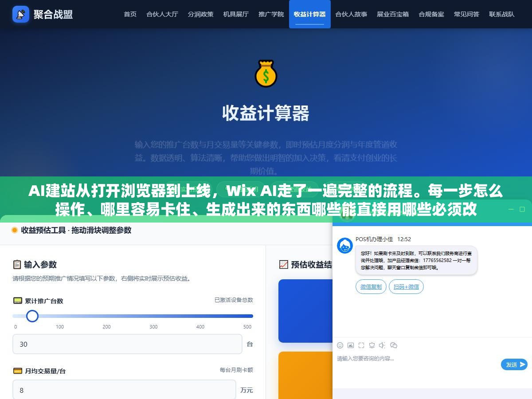532x399 pixels.
Task: Click the chart icon beside 预估收益结
Action: click(283, 265)
